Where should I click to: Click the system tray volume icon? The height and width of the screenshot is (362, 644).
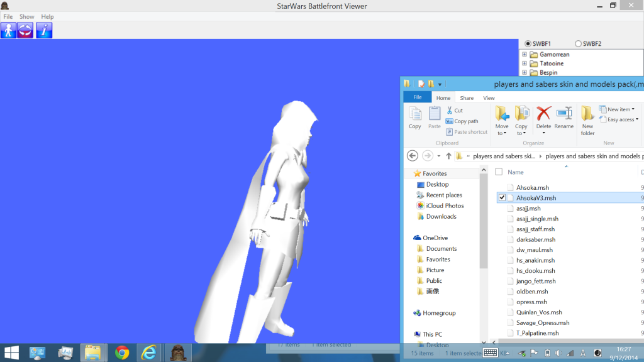coord(558,353)
